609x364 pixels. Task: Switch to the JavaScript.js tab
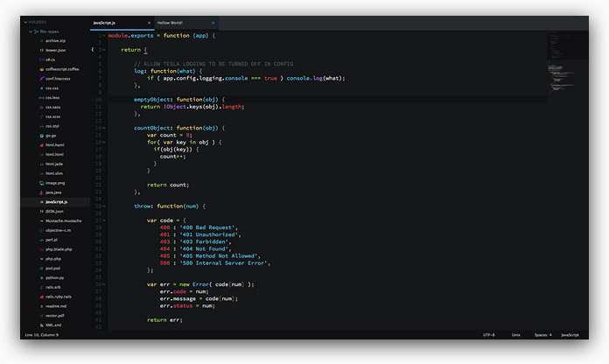pos(122,23)
